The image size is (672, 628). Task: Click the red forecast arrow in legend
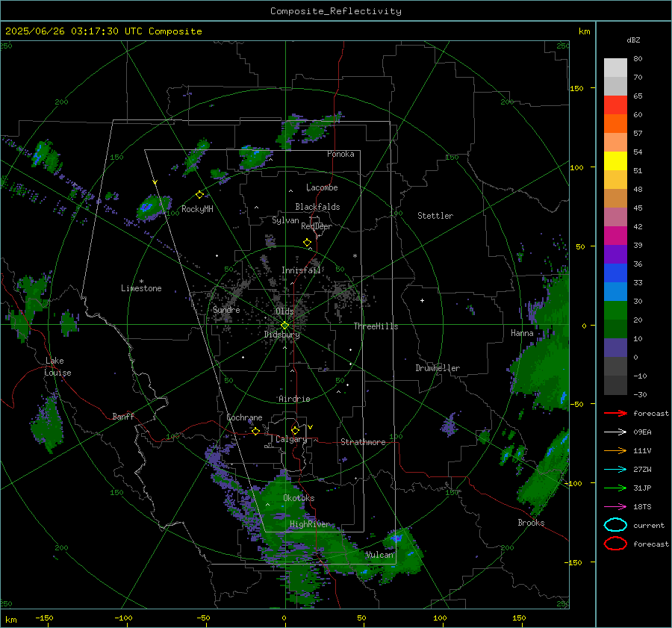point(615,413)
